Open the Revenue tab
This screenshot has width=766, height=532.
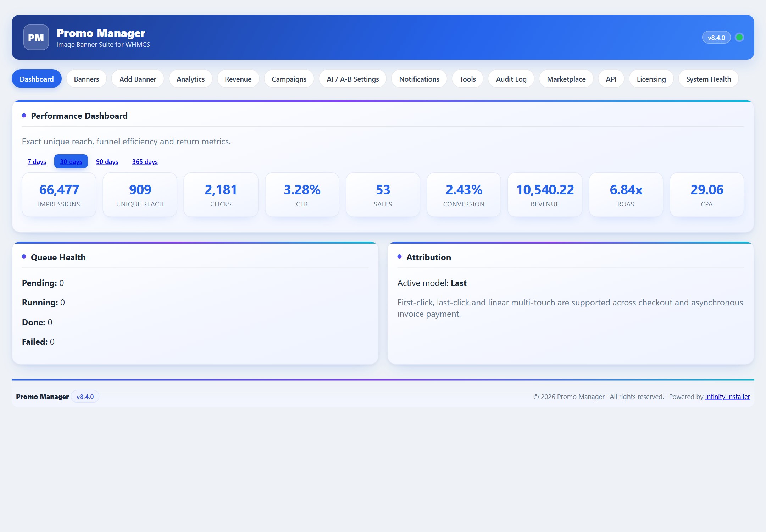[238, 79]
